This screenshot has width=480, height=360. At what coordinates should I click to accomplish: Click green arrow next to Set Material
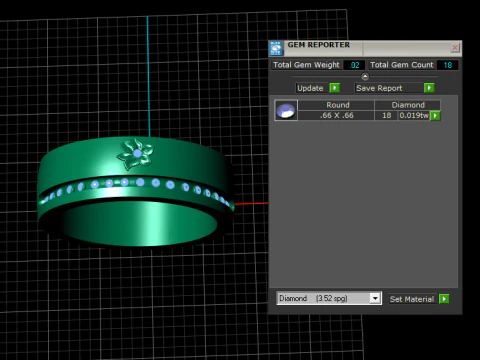point(444,299)
